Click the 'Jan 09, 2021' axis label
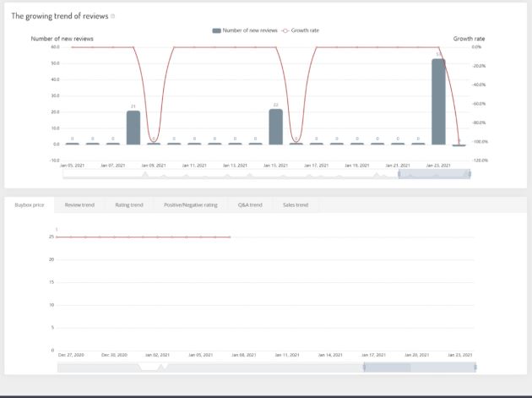This screenshot has width=532, height=398. click(154, 166)
